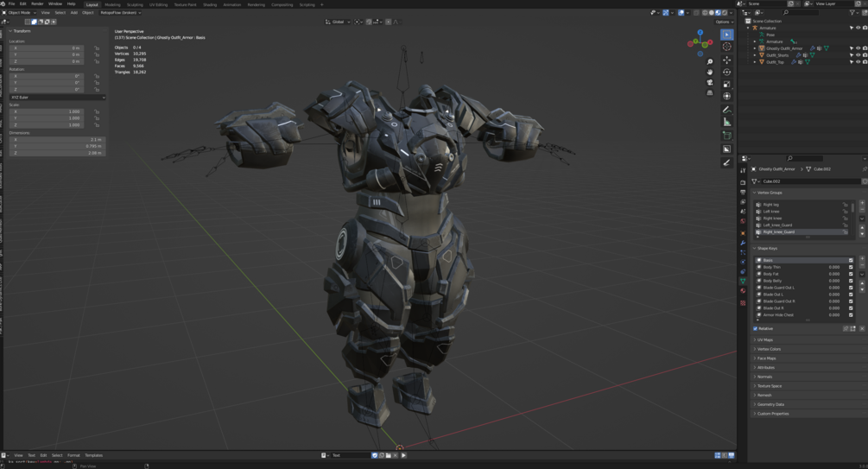The height and width of the screenshot is (469, 868).
Task: Open the XYZ Euler rotation mode dropdown
Action: 58,98
